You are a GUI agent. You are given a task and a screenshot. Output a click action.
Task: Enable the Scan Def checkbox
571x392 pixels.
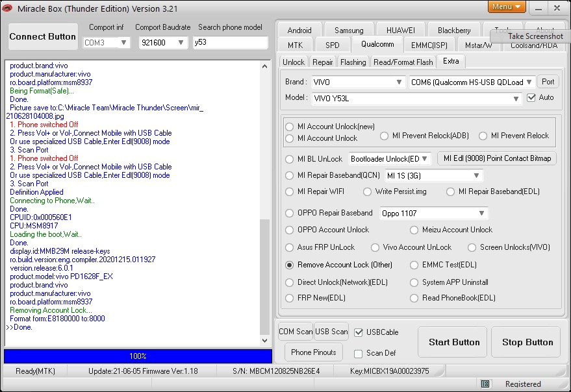click(359, 354)
